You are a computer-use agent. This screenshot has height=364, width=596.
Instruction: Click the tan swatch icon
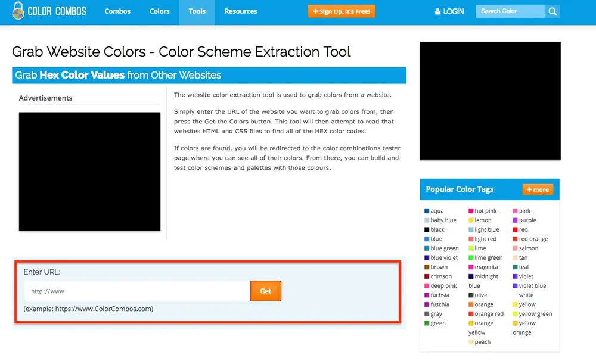(515, 257)
